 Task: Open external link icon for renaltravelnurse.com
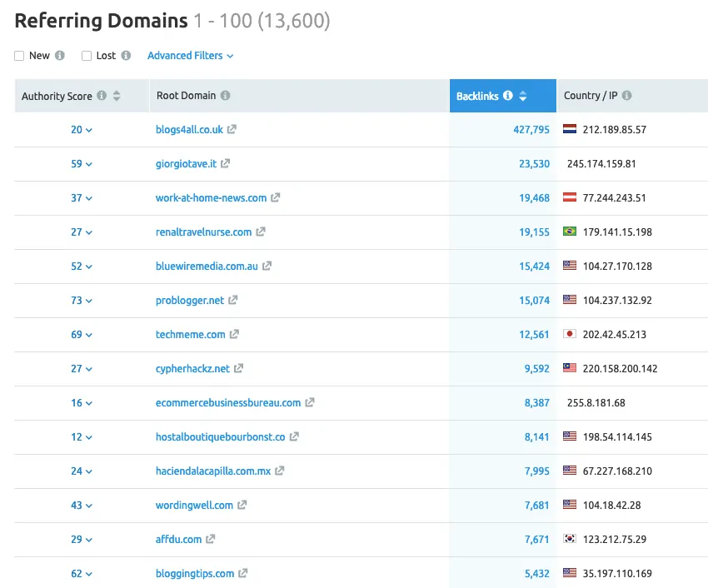pyautogui.click(x=261, y=232)
